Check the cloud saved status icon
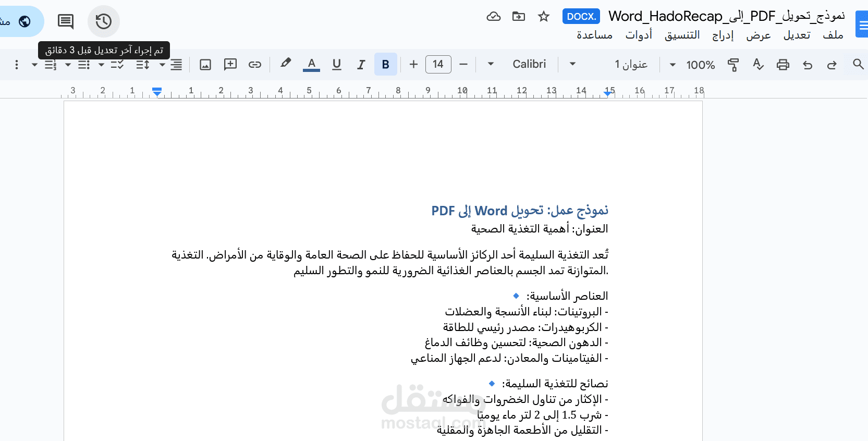This screenshot has width=868, height=441. [494, 16]
